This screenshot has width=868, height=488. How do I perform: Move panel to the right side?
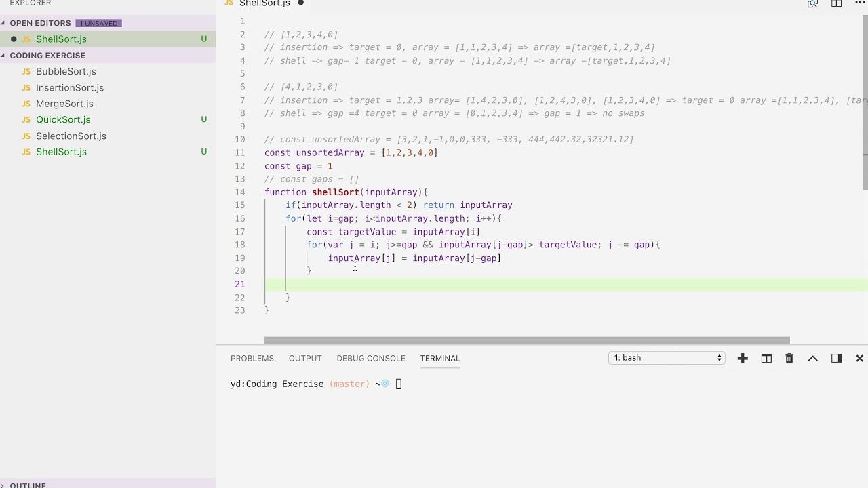(836, 358)
